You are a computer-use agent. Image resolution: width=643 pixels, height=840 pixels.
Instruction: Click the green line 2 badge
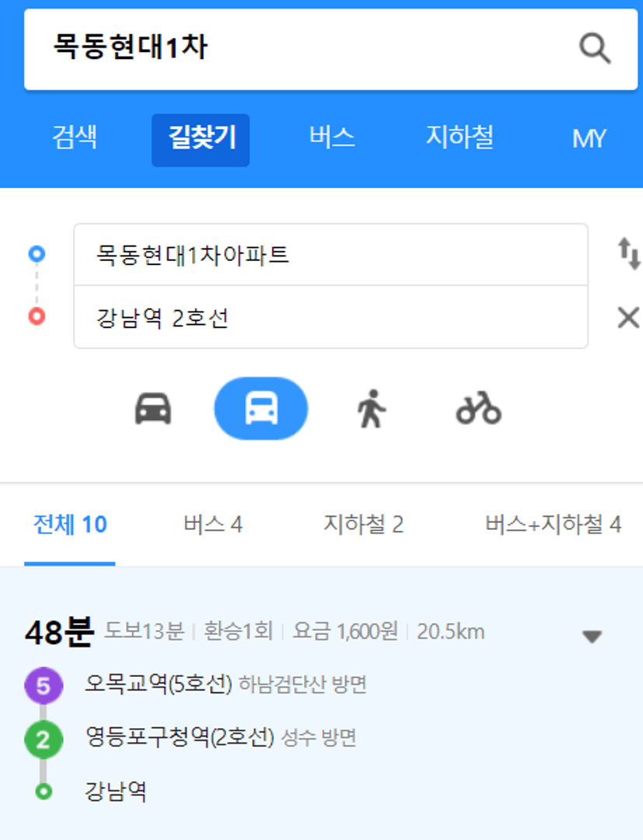click(x=44, y=740)
